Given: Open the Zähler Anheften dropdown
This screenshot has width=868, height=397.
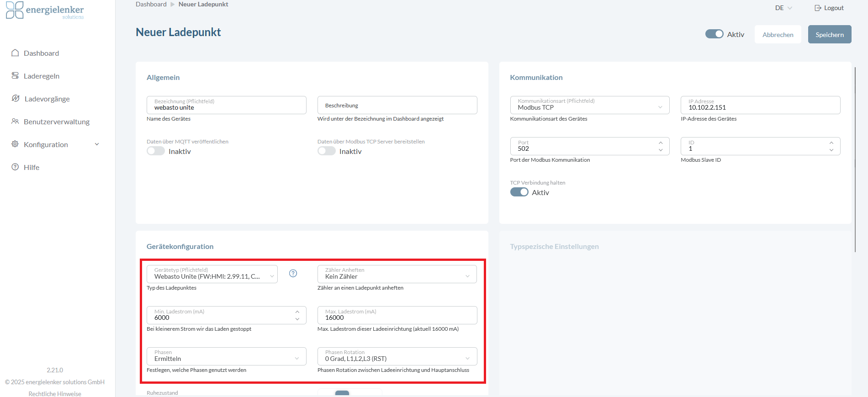Looking at the screenshot, I should coord(397,274).
